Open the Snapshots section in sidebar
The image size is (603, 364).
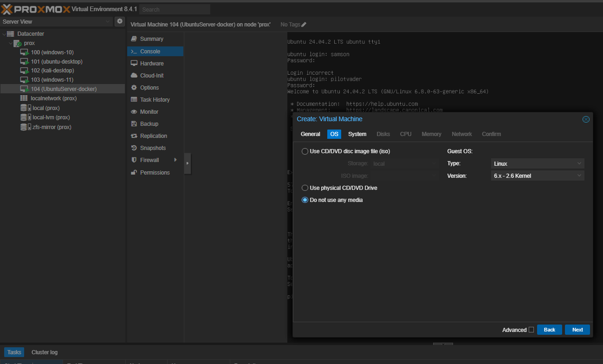click(153, 148)
